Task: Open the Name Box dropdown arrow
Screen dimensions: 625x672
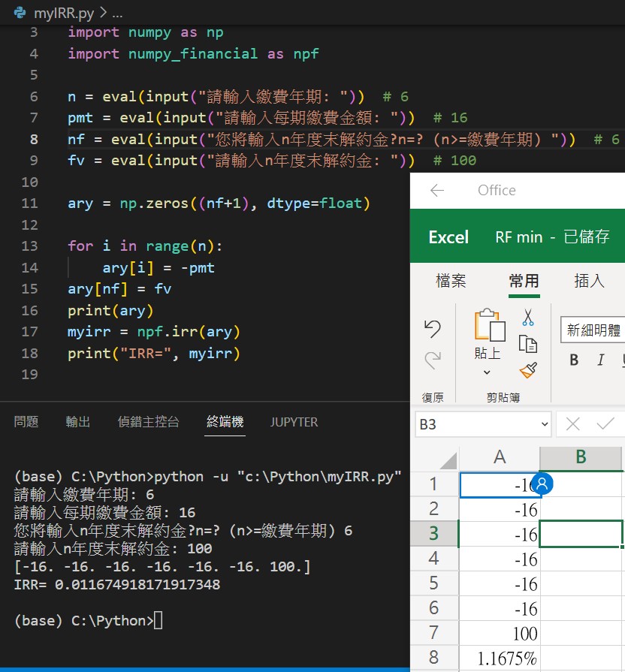Action: click(x=542, y=424)
